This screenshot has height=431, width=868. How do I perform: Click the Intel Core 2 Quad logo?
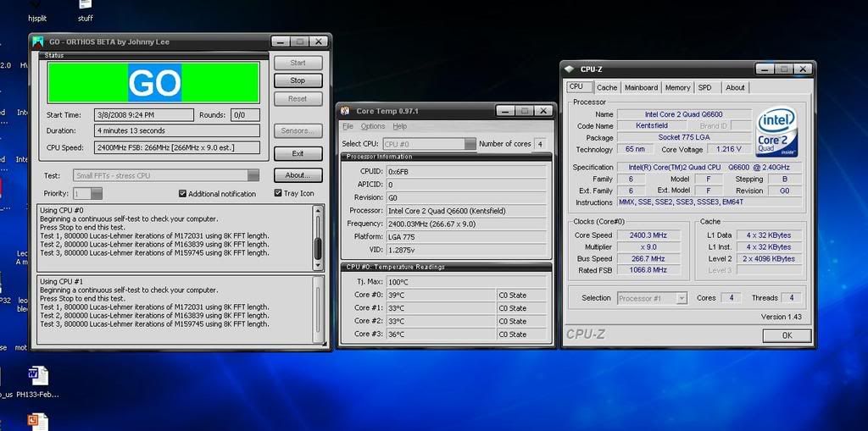(776, 132)
